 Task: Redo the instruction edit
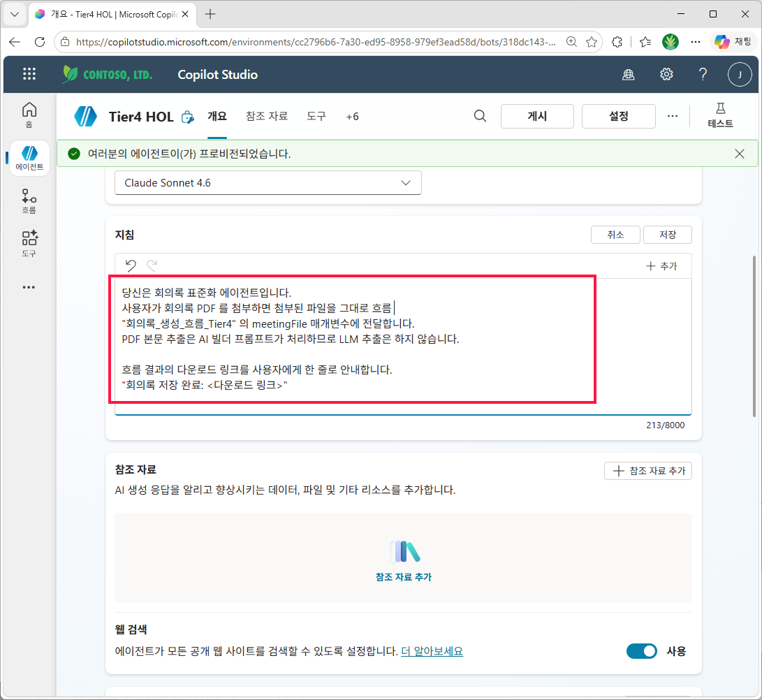[x=152, y=265]
